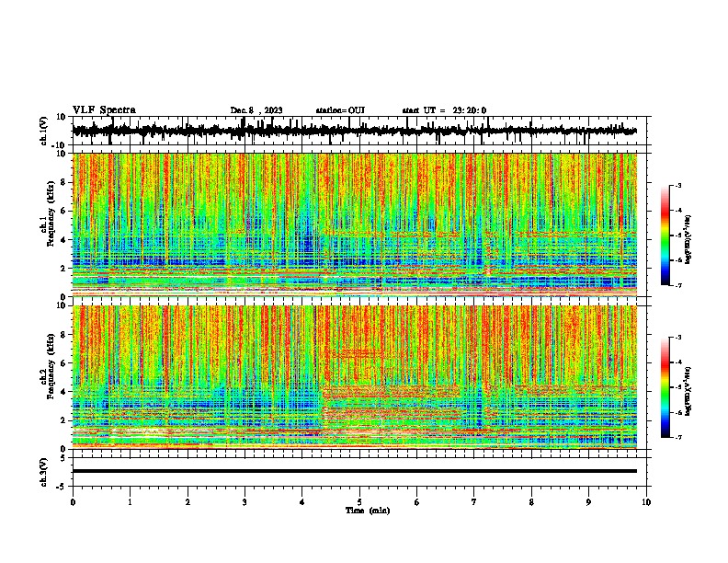Click the ch.2 color scale bar
728x563 pixels.
(665, 387)
